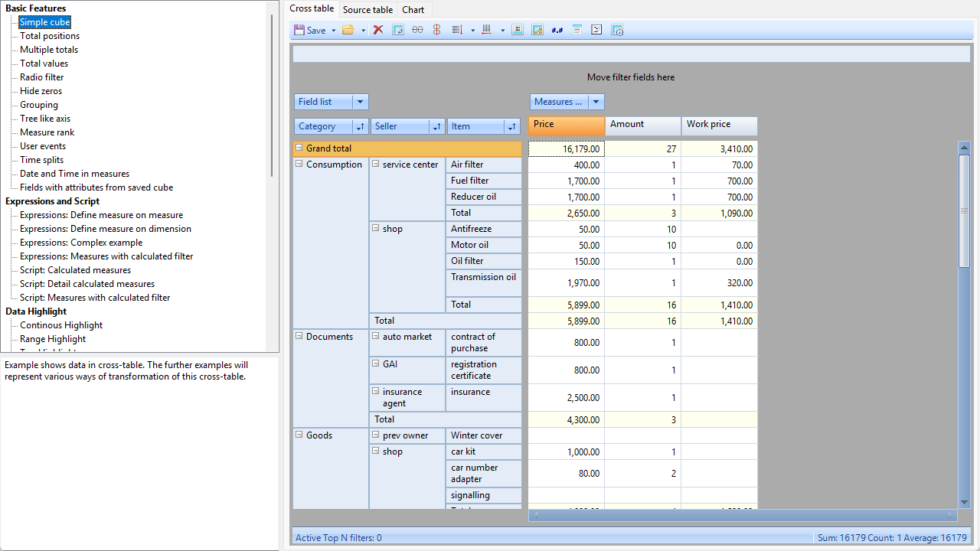Switch to the Chart tab
The width and height of the screenshot is (980, 551).
413,10
